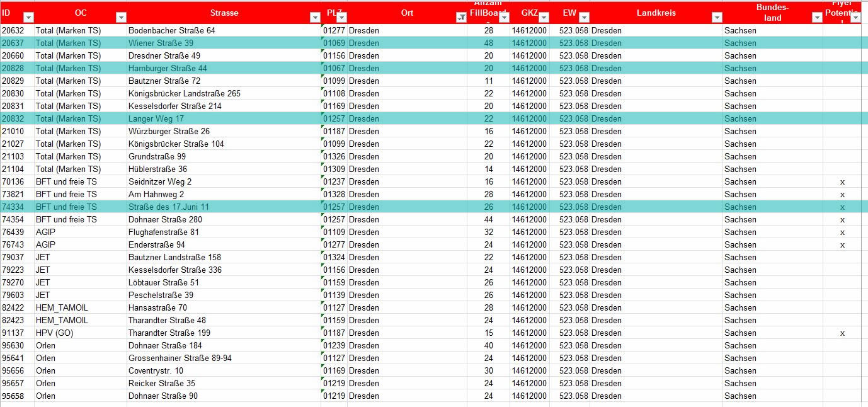The width and height of the screenshot is (868, 407).
Task: Select Flyer Potential x in row 70136
Action: (x=842, y=181)
